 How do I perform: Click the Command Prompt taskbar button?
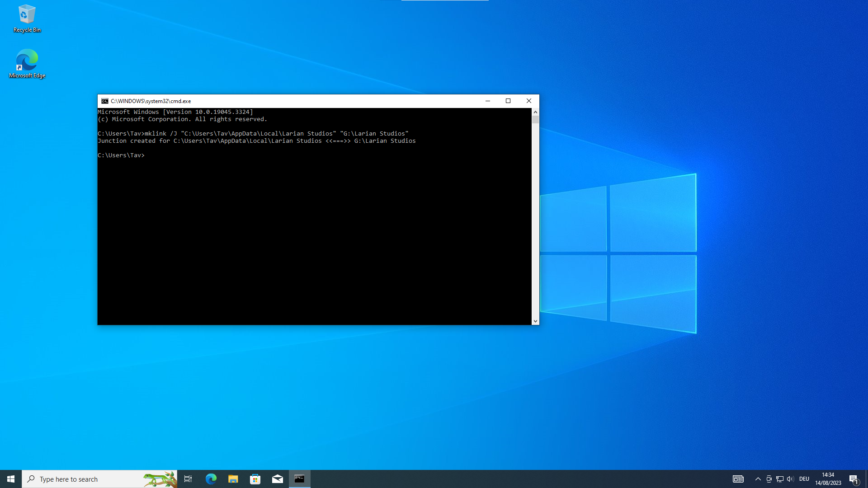pyautogui.click(x=299, y=479)
